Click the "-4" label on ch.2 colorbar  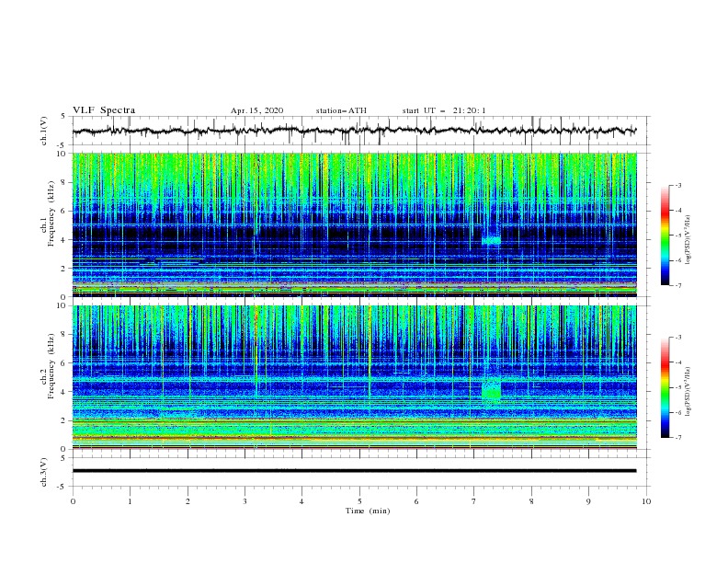(677, 362)
